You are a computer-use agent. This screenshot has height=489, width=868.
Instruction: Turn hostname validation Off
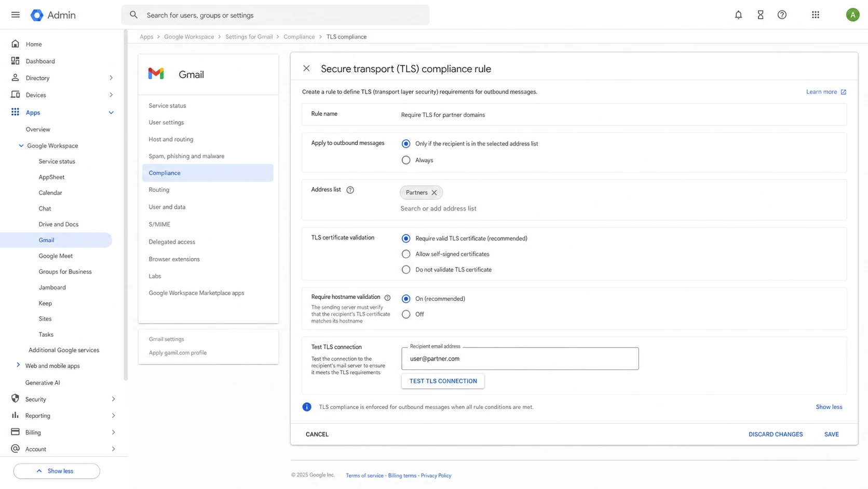pos(406,314)
